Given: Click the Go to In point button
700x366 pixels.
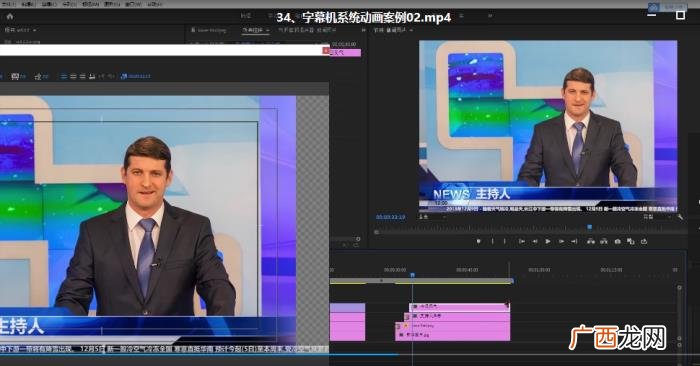Looking at the screenshot, I should click(x=521, y=241).
